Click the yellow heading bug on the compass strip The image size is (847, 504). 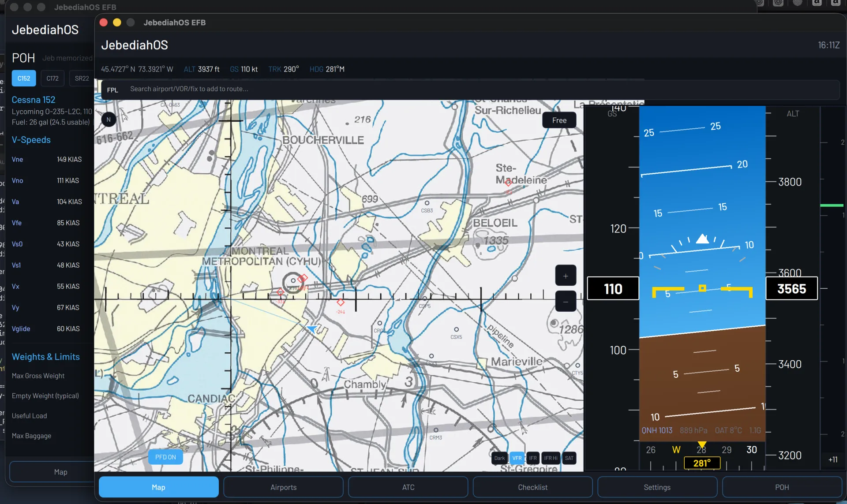pos(702,444)
